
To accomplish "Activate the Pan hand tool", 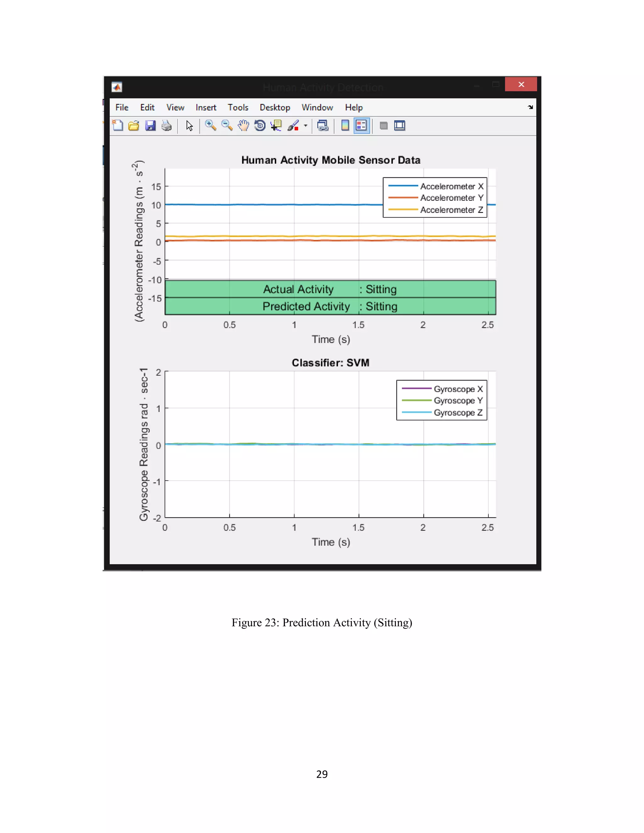I will pyautogui.click(x=243, y=125).
